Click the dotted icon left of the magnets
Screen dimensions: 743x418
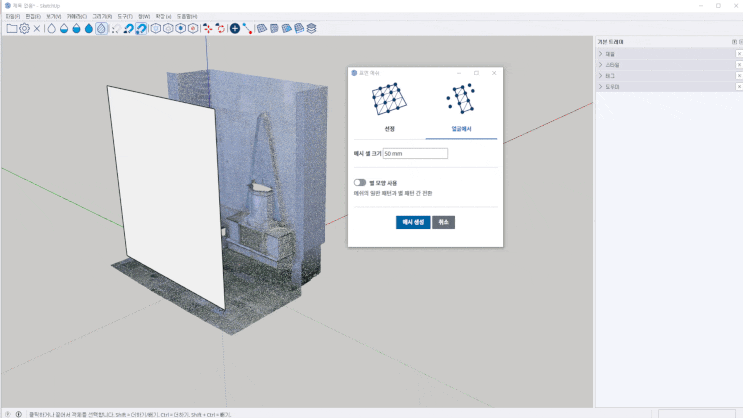click(116, 28)
